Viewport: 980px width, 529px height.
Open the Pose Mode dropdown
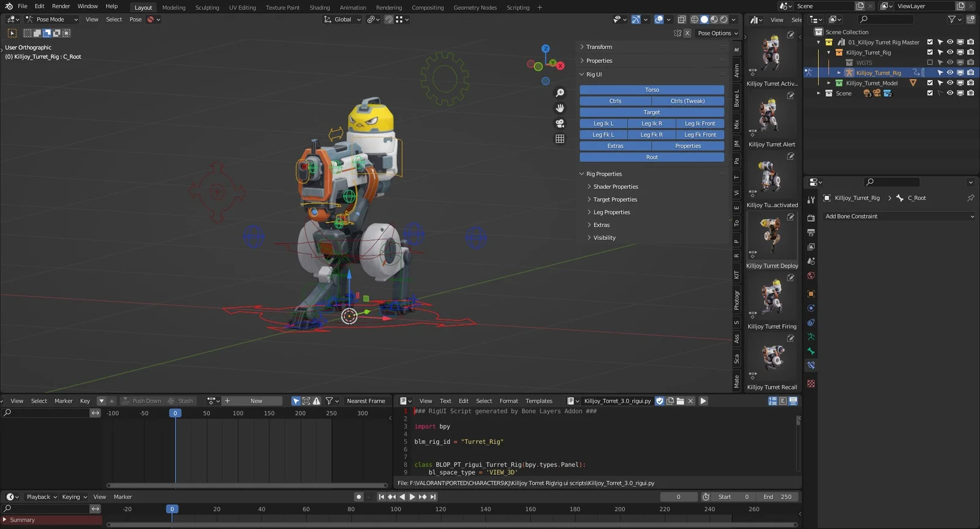pos(51,20)
